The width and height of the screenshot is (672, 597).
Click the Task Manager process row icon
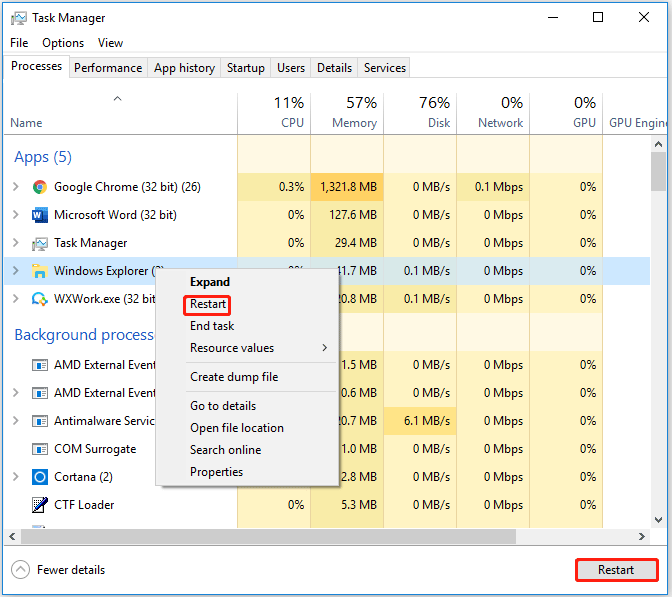[x=40, y=243]
